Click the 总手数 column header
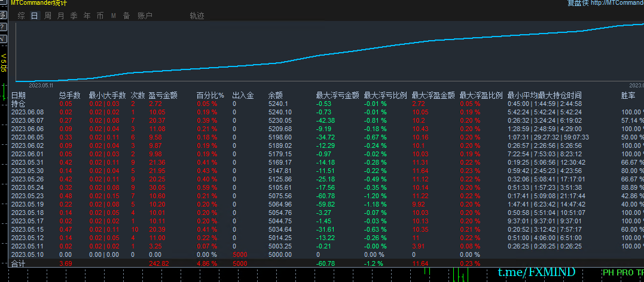 coord(69,95)
